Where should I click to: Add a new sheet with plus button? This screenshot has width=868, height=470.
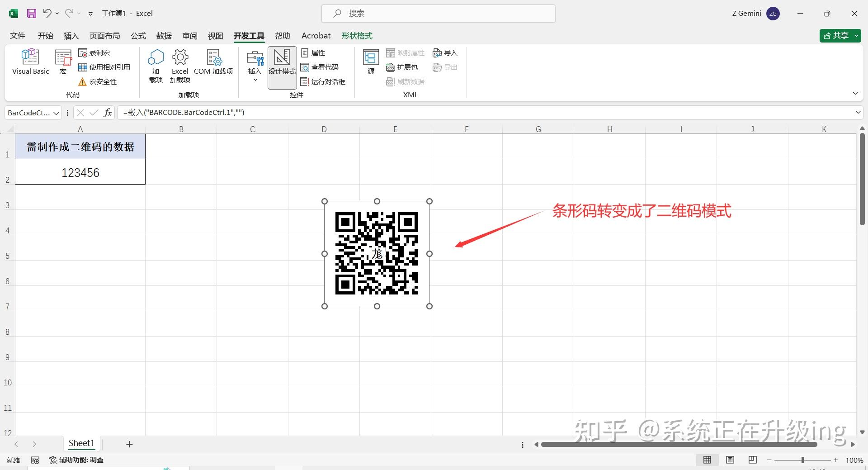click(129, 444)
